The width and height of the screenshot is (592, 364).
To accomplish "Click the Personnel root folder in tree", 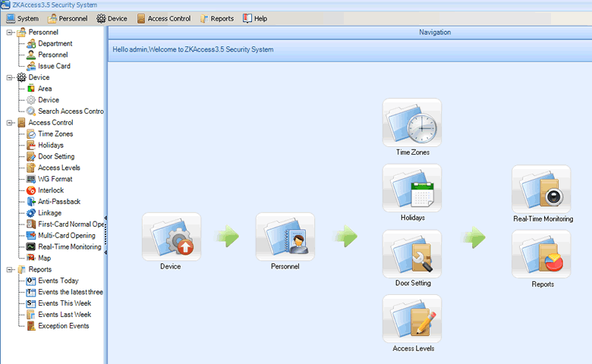I will [x=38, y=32].
